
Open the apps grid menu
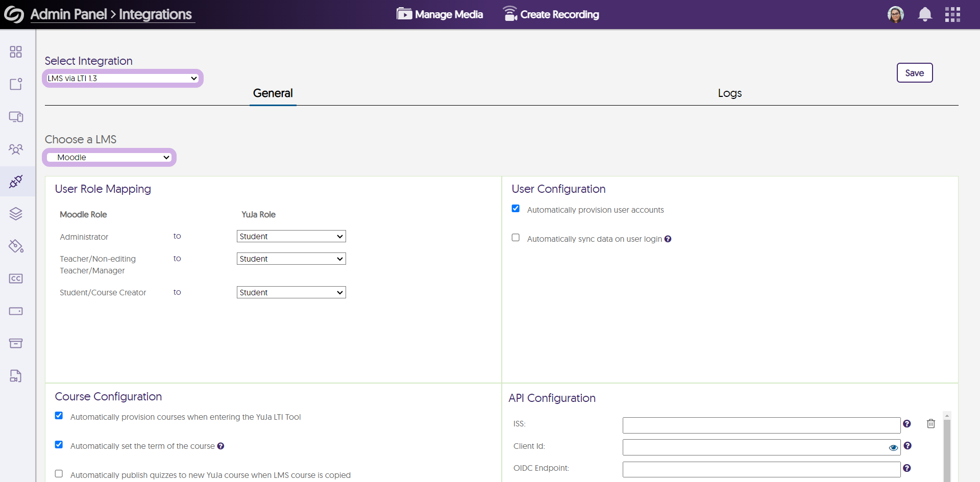pos(952,14)
